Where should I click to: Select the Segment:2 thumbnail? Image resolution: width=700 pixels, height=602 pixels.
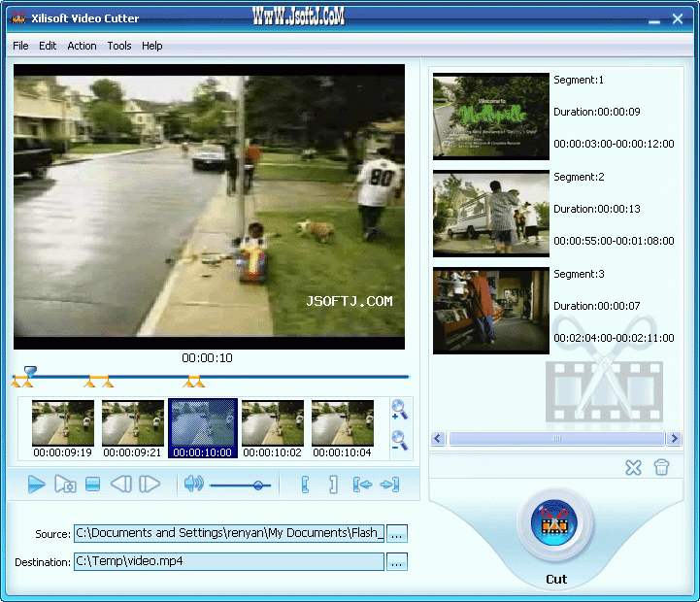click(x=491, y=214)
